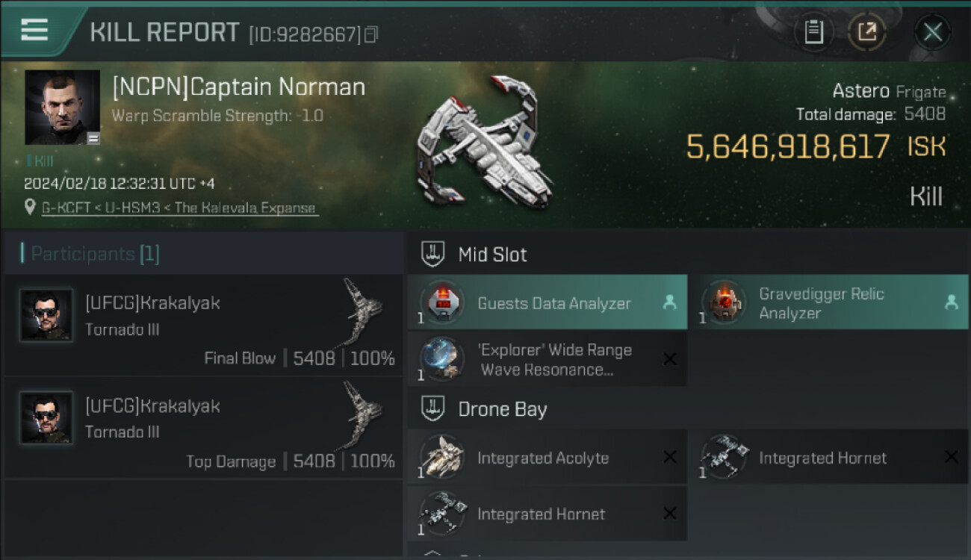This screenshot has width=971, height=560.
Task: Click the 'Explorer' Wide Range Wave Resonance item
Action: click(547, 359)
